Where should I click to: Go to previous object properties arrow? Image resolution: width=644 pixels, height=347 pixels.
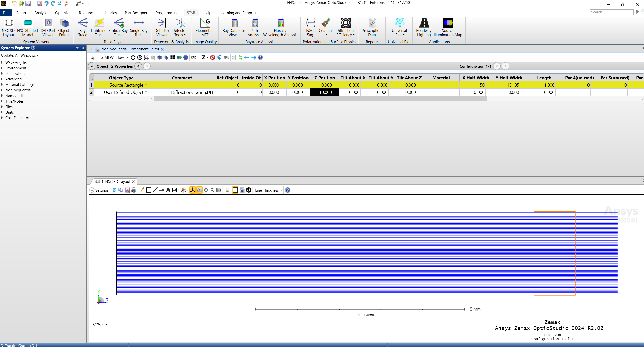pyautogui.click(x=138, y=66)
